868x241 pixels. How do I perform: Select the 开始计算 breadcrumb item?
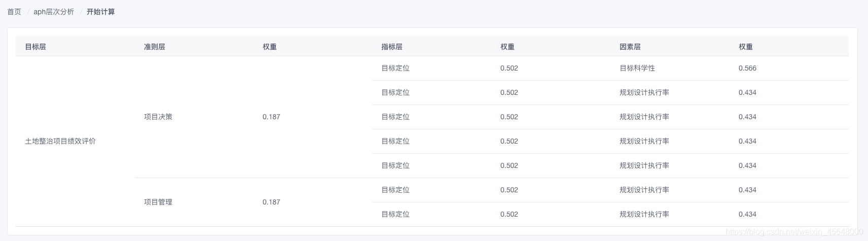pyautogui.click(x=100, y=12)
